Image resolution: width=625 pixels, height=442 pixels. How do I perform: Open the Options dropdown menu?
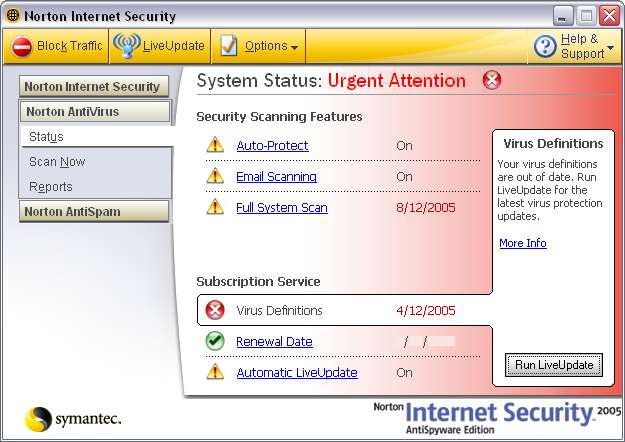(x=271, y=46)
